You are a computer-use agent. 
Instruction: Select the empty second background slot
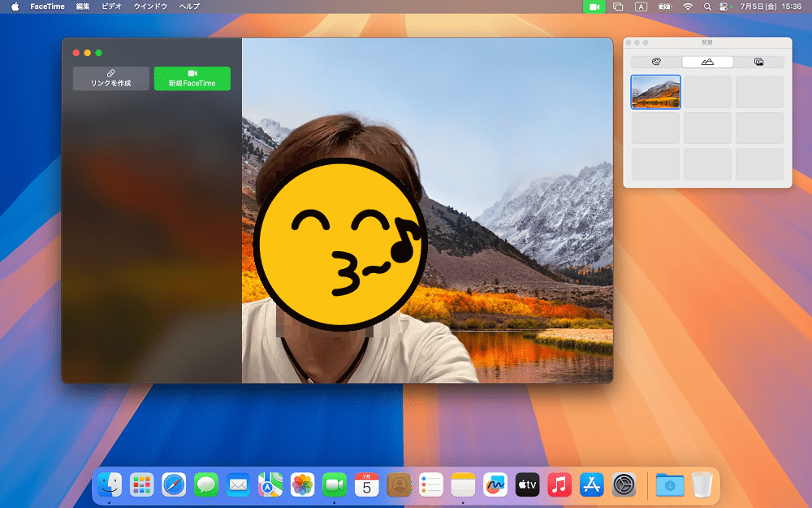(707, 93)
